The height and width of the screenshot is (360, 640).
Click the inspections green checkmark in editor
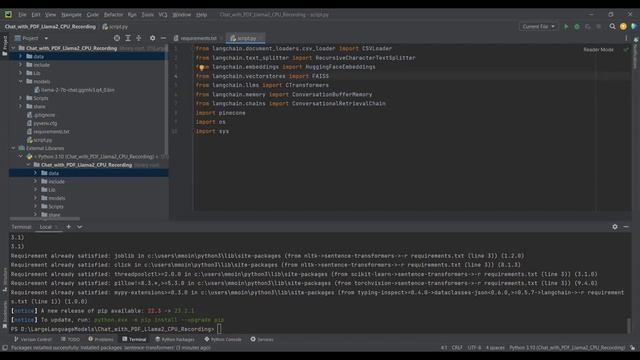click(x=626, y=49)
